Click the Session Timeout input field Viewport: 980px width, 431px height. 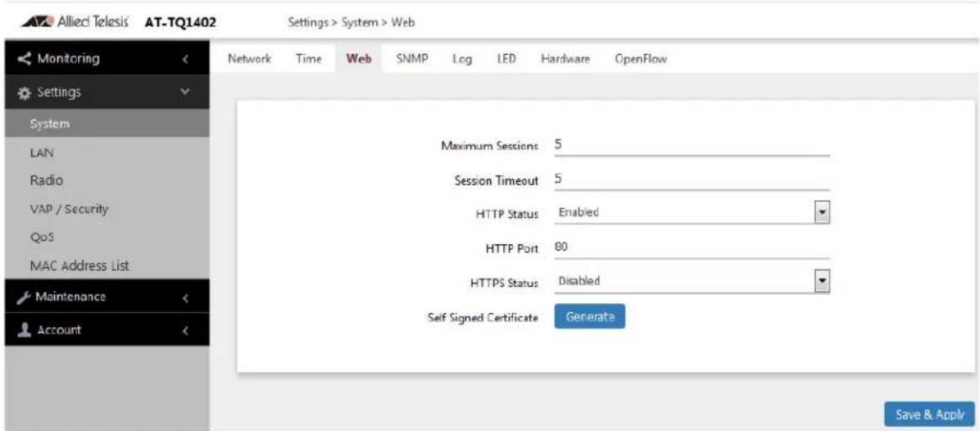coord(692,180)
